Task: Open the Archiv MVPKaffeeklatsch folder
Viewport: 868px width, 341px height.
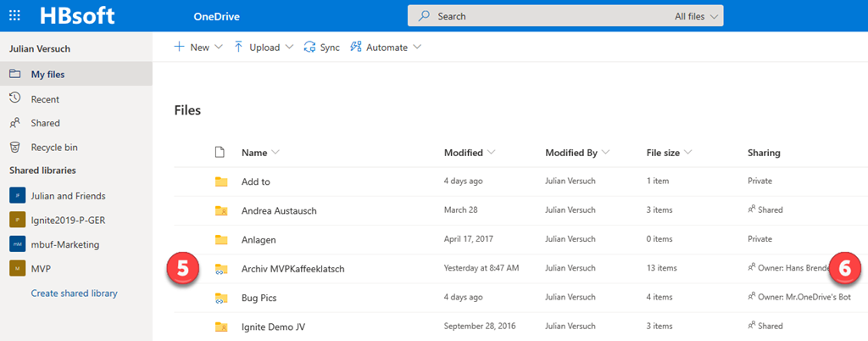Action: [x=292, y=269]
